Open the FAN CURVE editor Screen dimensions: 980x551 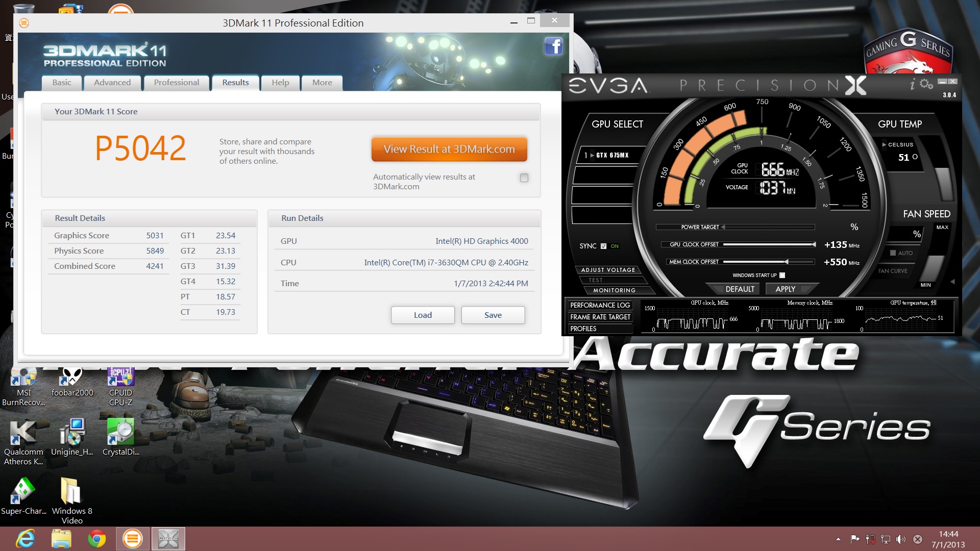pyautogui.click(x=893, y=271)
